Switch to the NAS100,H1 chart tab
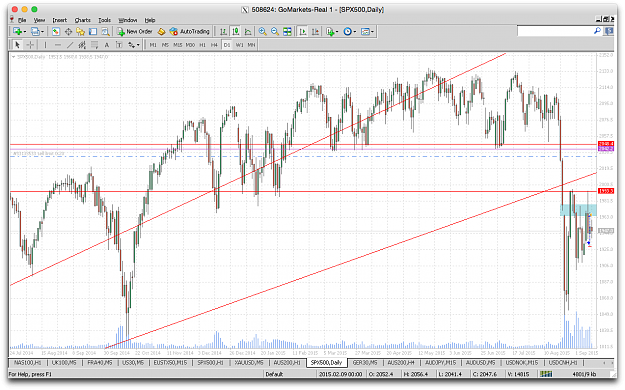Image resolution: width=625 pixels, height=390 pixels. point(27,362)
